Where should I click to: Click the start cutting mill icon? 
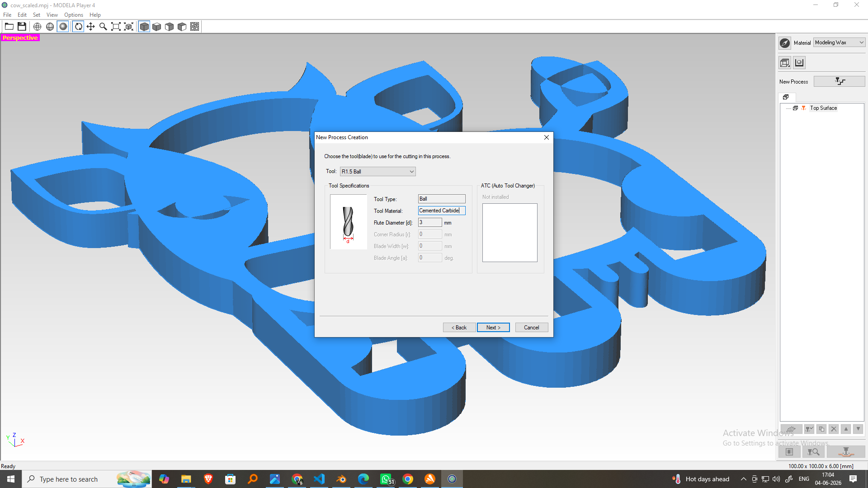coord(846,452)
